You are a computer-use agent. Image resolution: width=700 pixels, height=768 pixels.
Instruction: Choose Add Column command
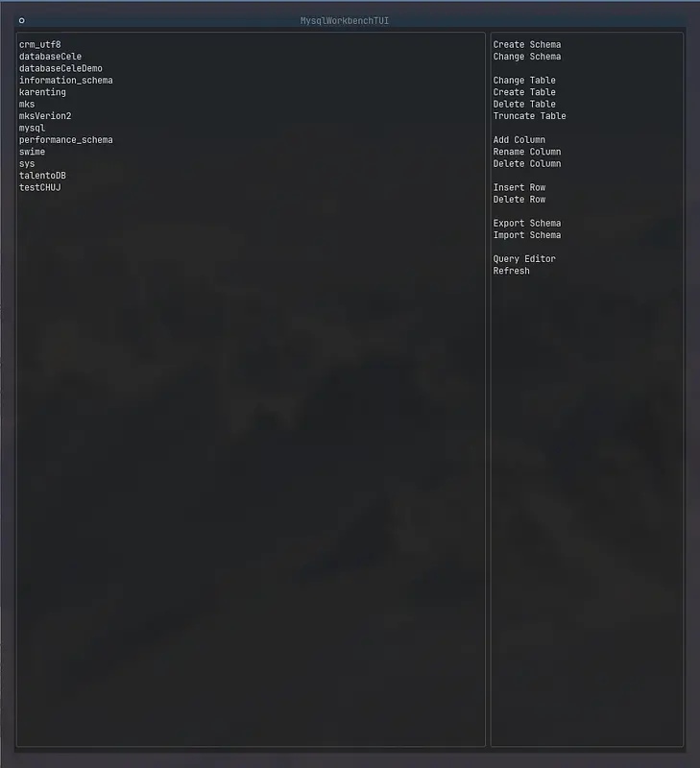click(x=519, y=140)
